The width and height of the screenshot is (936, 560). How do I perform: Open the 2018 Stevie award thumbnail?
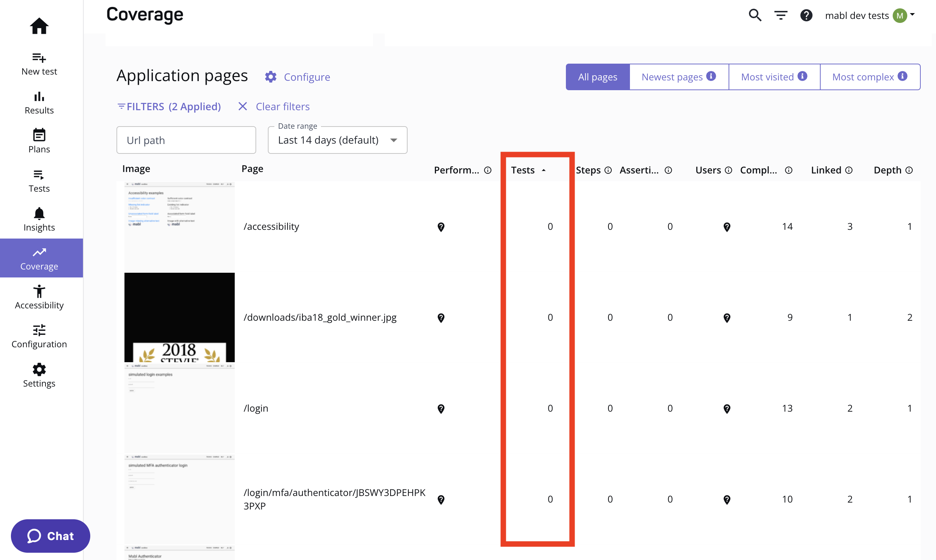[179, 317]
